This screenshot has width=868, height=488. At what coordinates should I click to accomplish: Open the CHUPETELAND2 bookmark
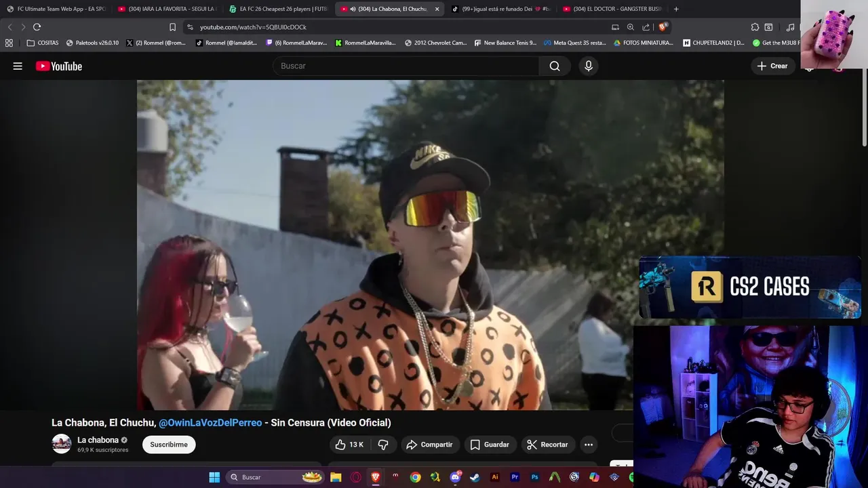713,43
